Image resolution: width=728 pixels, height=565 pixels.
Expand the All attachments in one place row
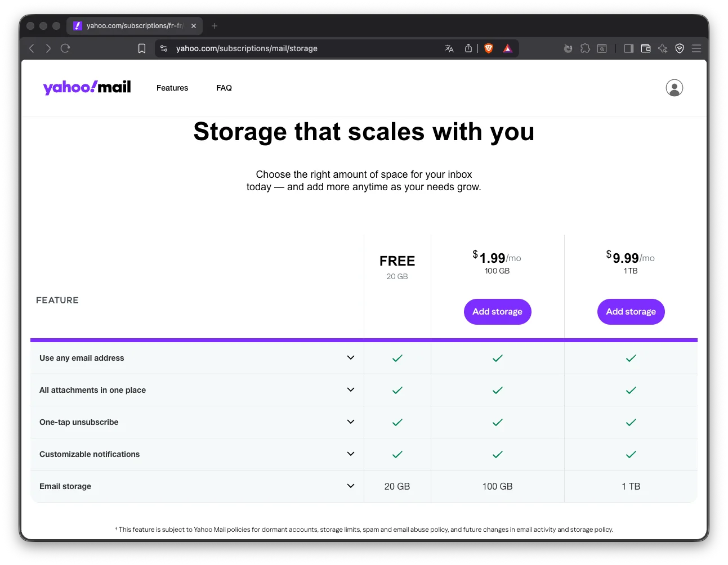(x=350, y=390)
